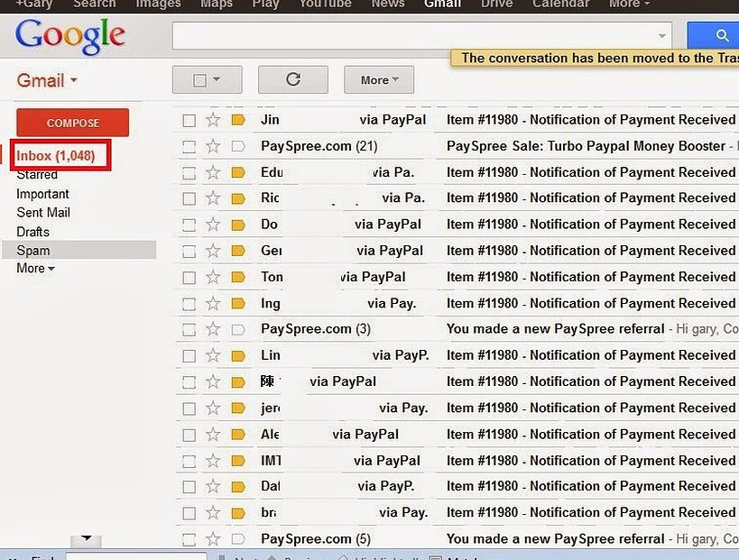Tick checkbox for Ale via PayPal email

(189, 436)
